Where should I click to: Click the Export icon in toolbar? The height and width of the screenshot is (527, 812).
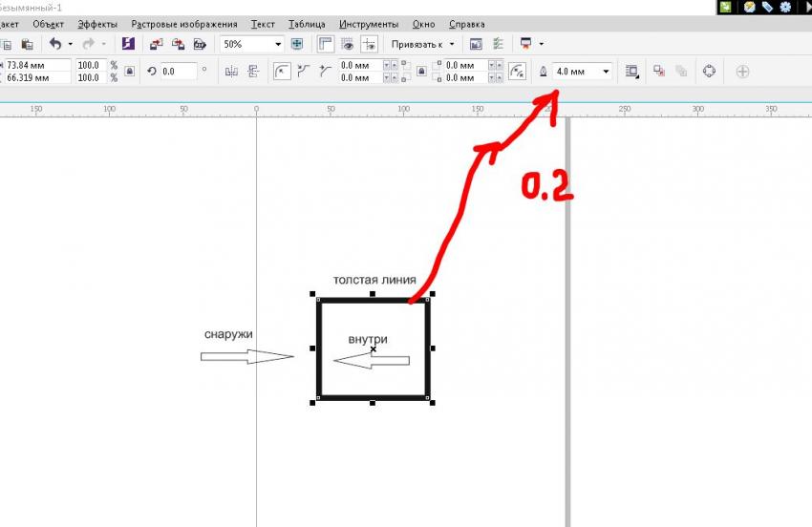click(x=178, y=44)
